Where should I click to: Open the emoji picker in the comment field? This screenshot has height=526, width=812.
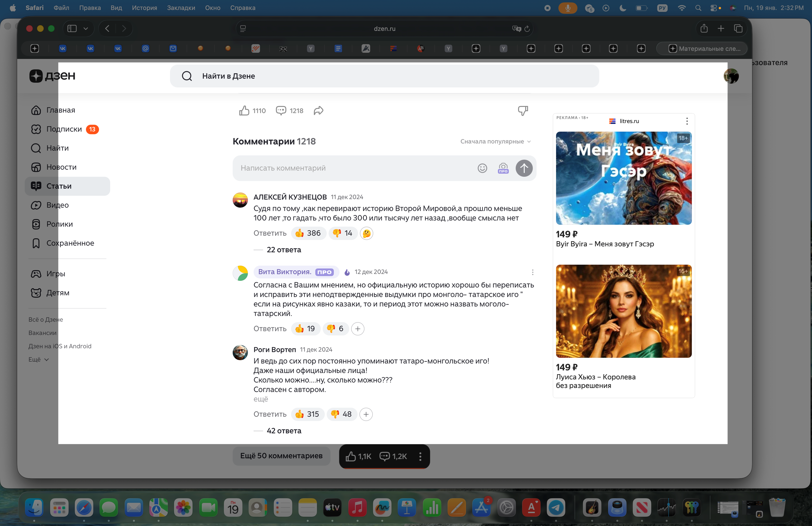click(x=482, y=168)
